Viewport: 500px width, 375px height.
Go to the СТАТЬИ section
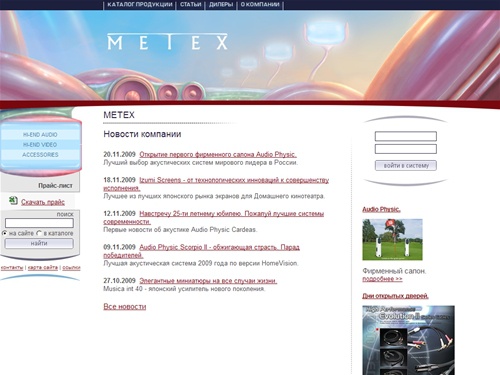coord(191,5)
